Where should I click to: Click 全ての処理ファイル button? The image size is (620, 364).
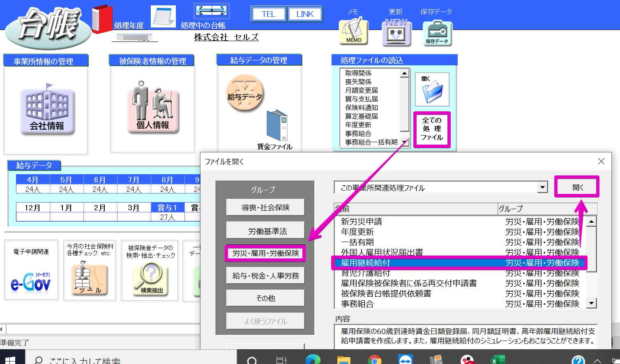pyautogui.click(x=432, y=129)
